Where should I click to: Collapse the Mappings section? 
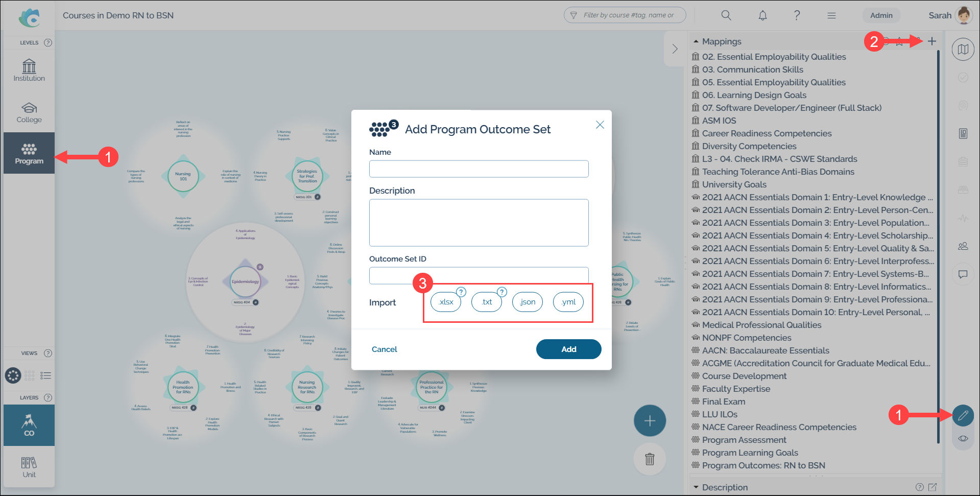[x=696, y=41]
